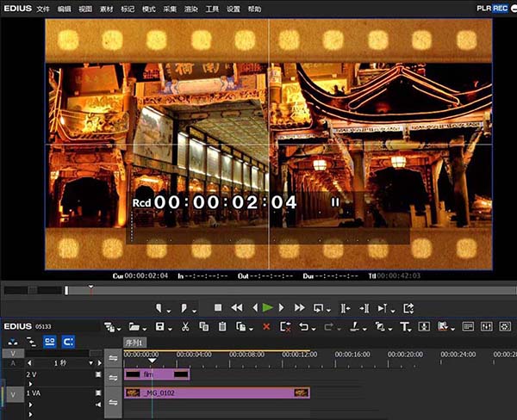Open dropdown beside open project icon
Screen dimensions: 517x420
[145, 329]
